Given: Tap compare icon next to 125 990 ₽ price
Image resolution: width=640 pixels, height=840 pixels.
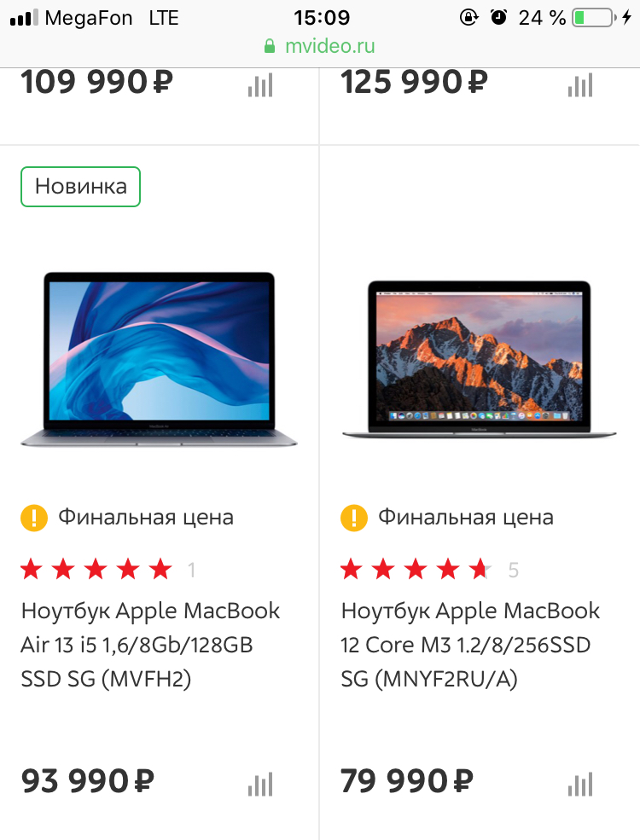Looking at the screenshot, I should (x=580, y=84).
